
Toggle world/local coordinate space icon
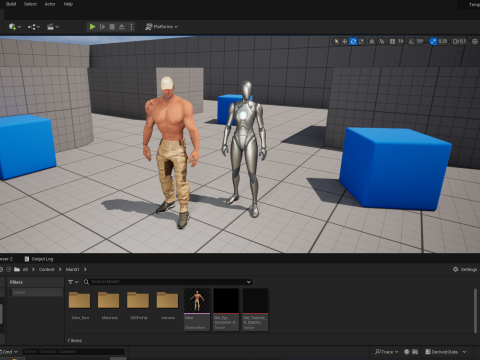[372, 41]
